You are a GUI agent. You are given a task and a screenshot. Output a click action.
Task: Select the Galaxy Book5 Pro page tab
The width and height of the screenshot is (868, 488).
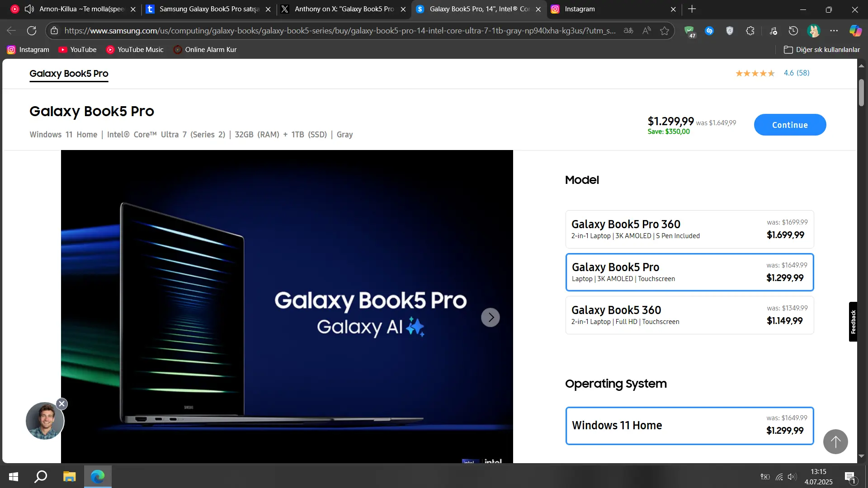69,74
